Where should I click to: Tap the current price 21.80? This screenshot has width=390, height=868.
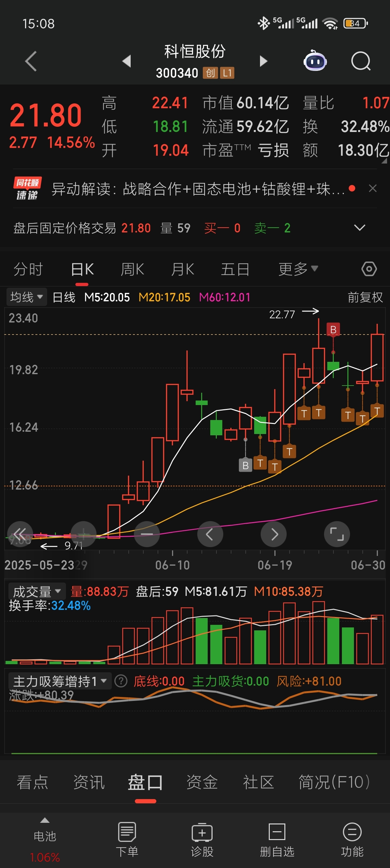(x=45, y=115)
